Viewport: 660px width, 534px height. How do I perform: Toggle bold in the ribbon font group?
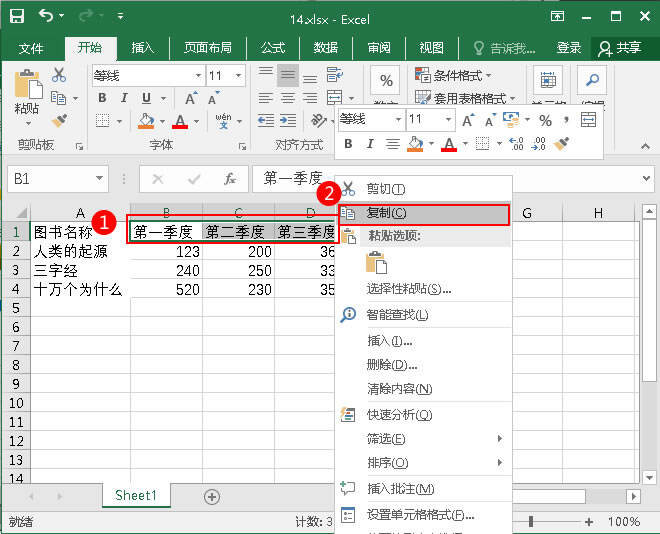pyautogui.click(x=102, y=98)
